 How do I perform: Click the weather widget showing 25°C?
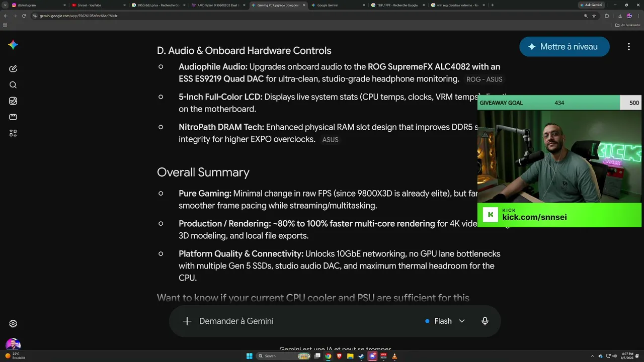(x=15, y=356)
